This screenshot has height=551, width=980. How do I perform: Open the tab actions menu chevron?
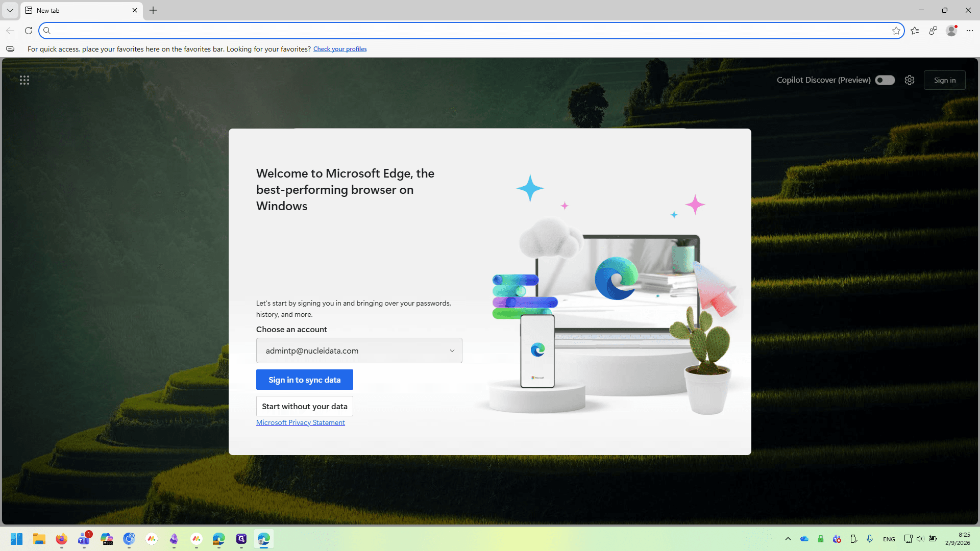coord(10,10)
